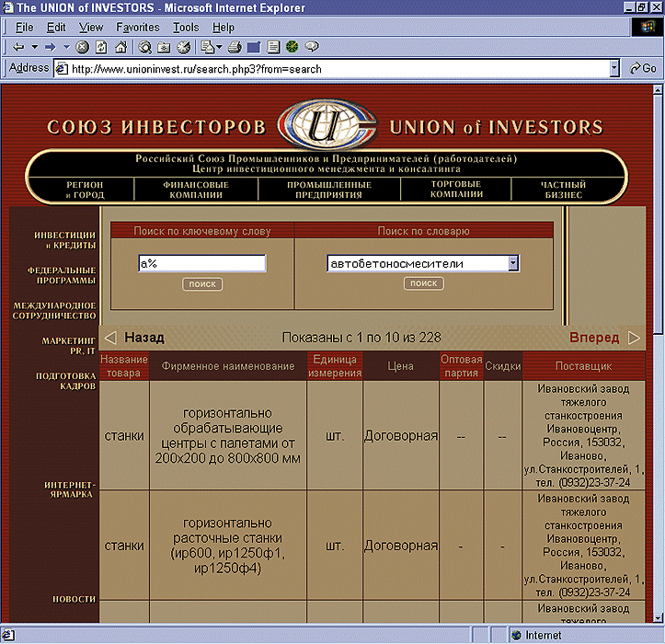Click поиск button under dictionary search

coord(424,283)
